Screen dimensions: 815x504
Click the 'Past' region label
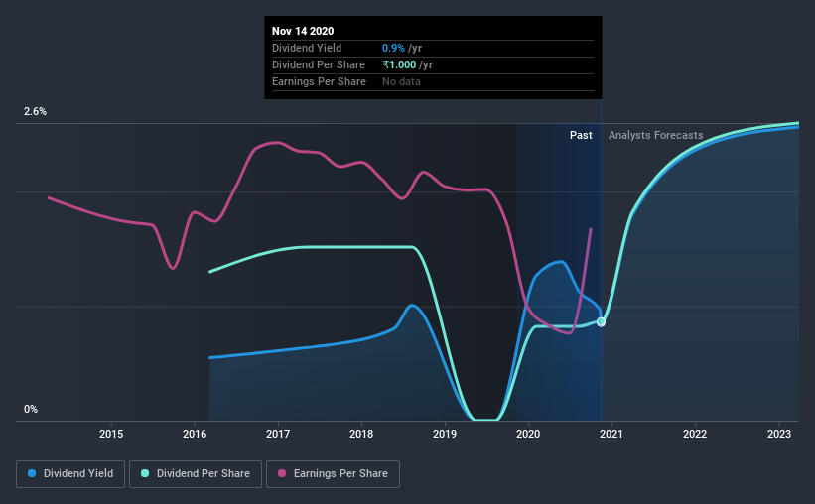(581, 135)
